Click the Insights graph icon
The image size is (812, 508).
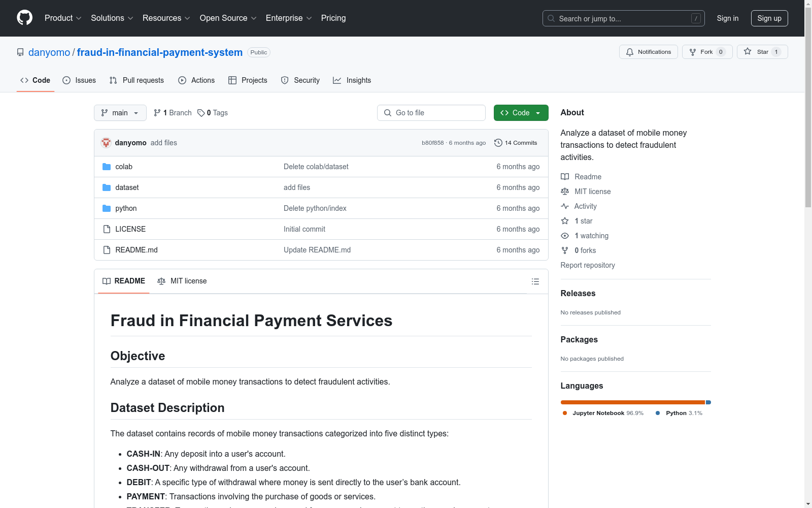point(337,80)
